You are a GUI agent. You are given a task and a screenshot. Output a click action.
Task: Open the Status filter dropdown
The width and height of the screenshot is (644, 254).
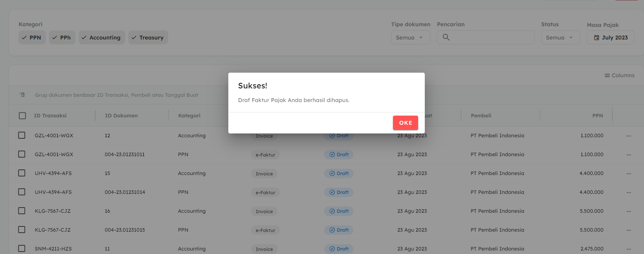pos(560,37)
